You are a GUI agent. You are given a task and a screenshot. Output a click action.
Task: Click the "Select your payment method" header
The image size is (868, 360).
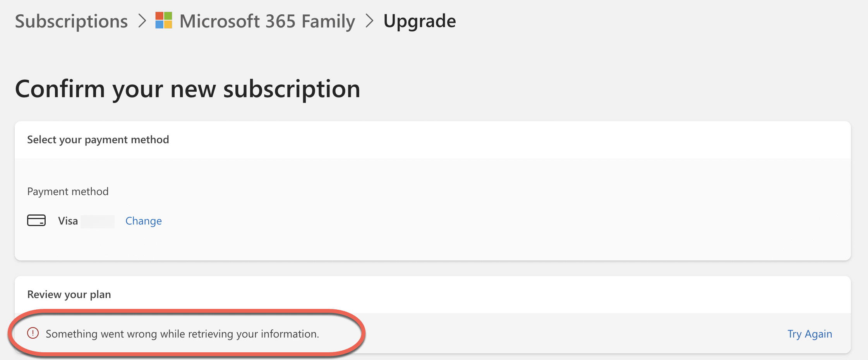98,140
